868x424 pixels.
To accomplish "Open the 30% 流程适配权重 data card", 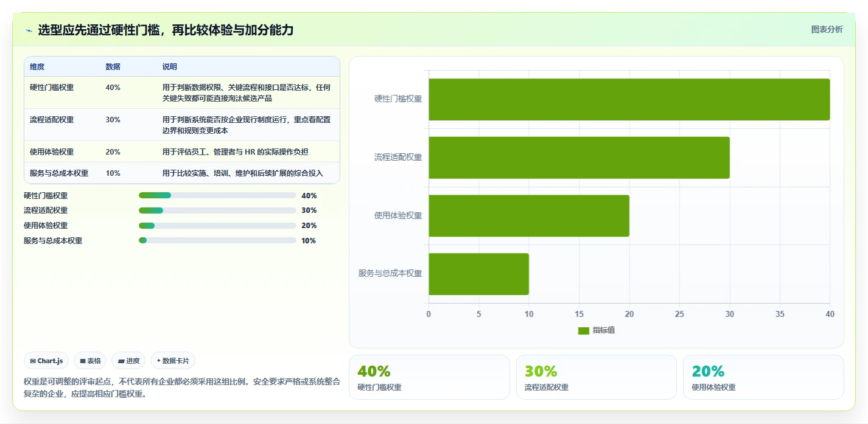I will (x=597, y=377).
